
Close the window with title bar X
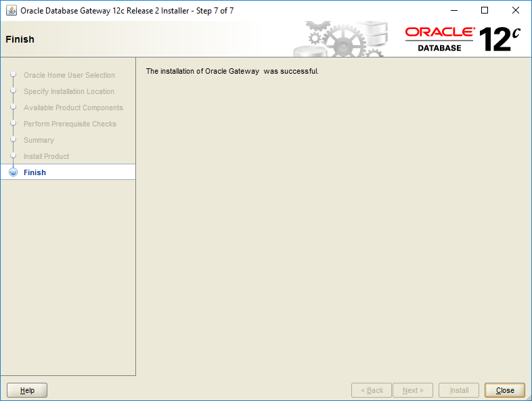pyautogui.click(x=515, y=11)
